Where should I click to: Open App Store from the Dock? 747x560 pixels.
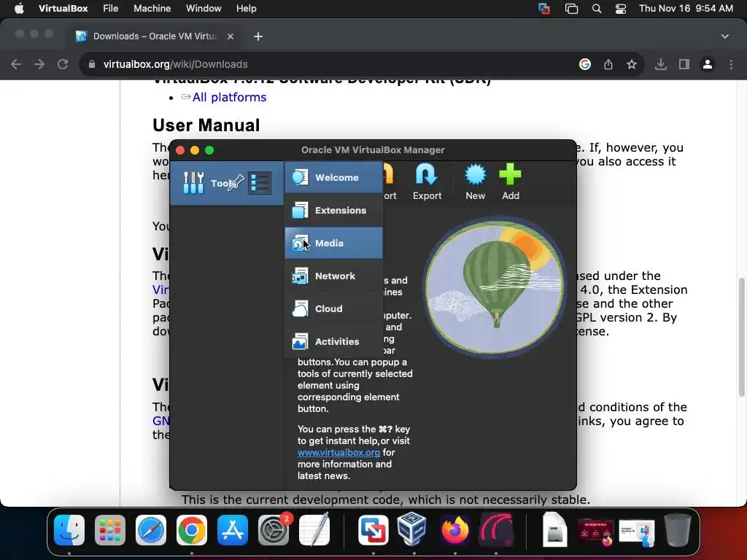[x=233, y=529]
